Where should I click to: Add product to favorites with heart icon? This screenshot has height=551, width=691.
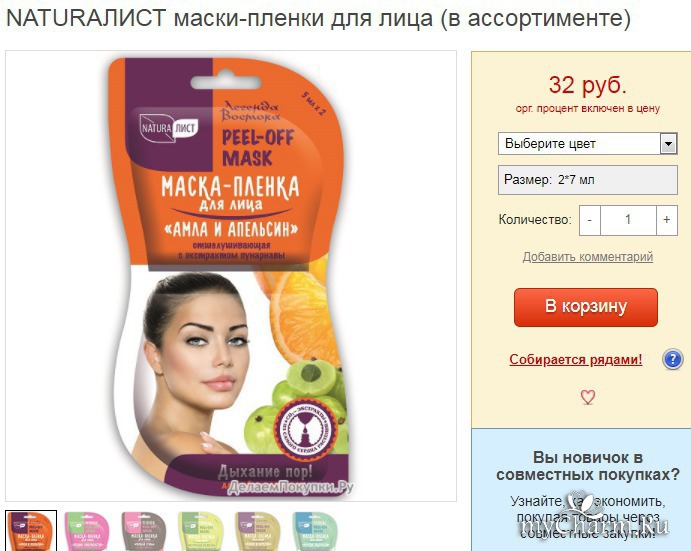[587, 397]
